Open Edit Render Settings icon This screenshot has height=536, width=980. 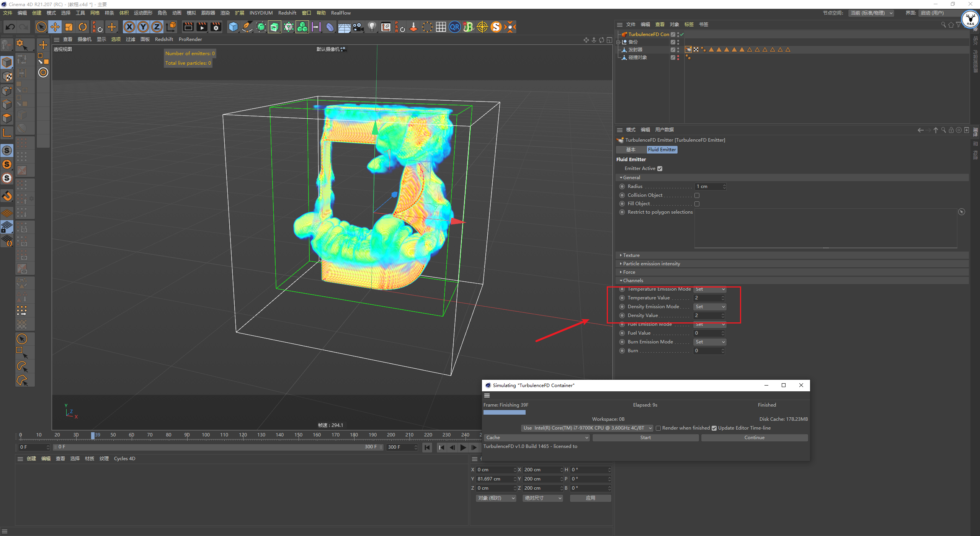pos(216,27)
